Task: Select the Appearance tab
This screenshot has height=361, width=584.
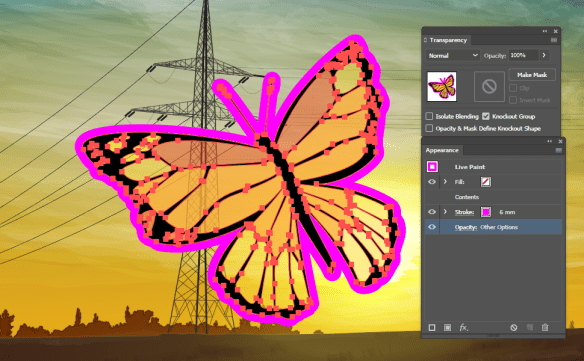Action: pyautogui.click(x=442, y=150)
